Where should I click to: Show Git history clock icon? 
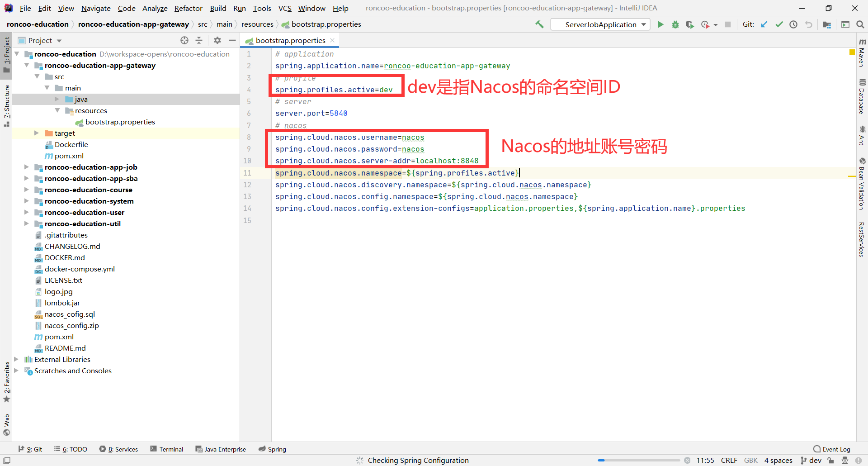[x=793, y=24]
